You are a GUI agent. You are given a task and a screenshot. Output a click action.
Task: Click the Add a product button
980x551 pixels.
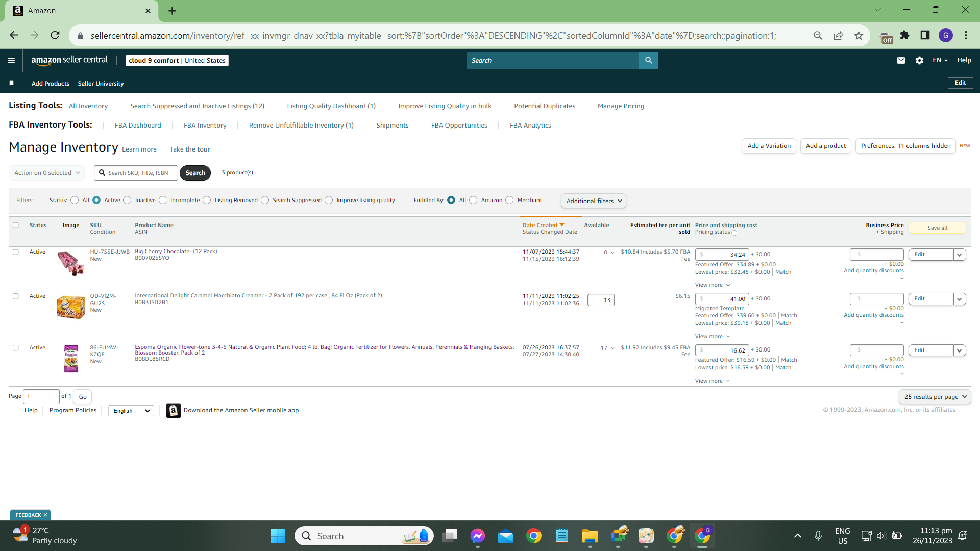coord(826,146)
